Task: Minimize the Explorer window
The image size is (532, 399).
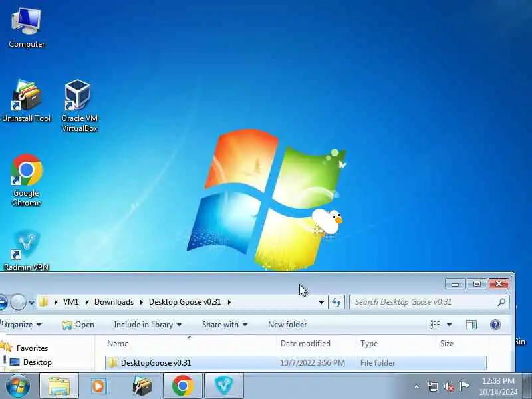Action: [455, 284]
